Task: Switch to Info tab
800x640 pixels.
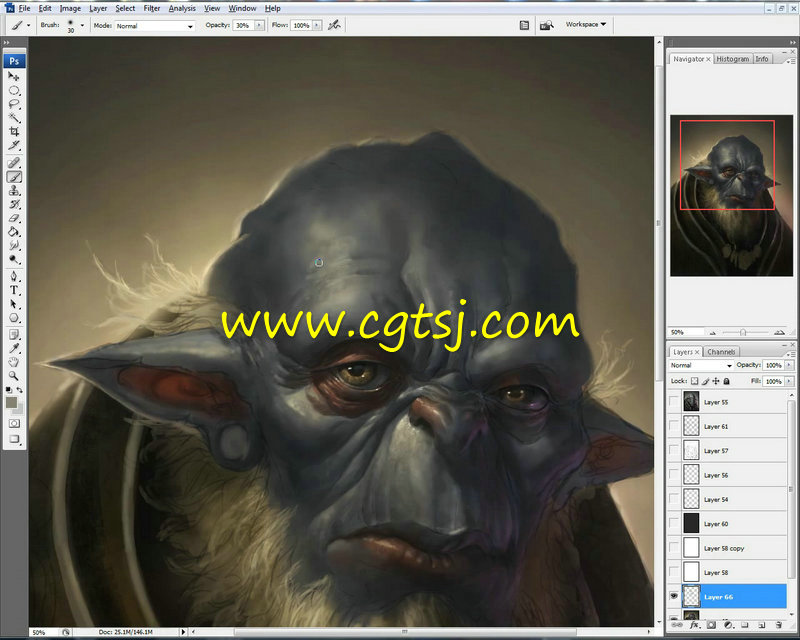Action: tap(762, 59)
